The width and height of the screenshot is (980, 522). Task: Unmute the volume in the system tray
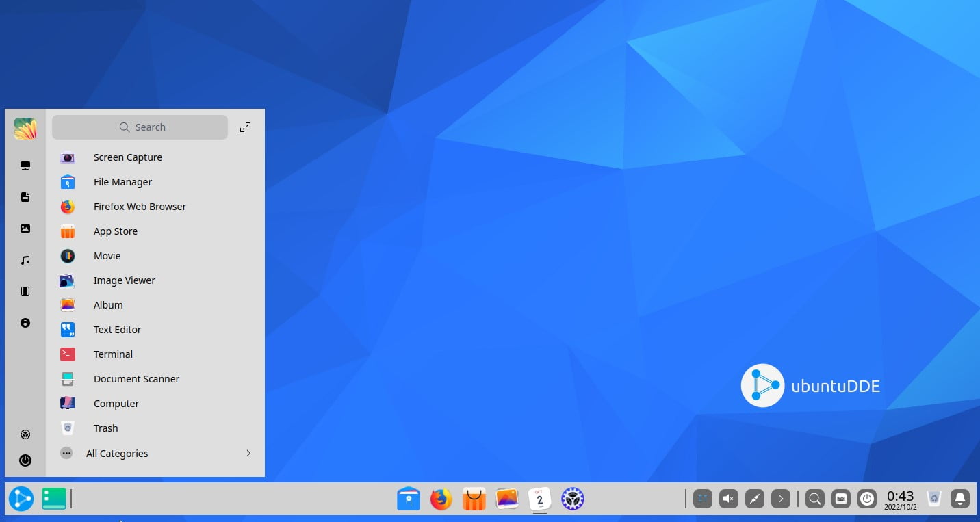(x=728, y=499)
